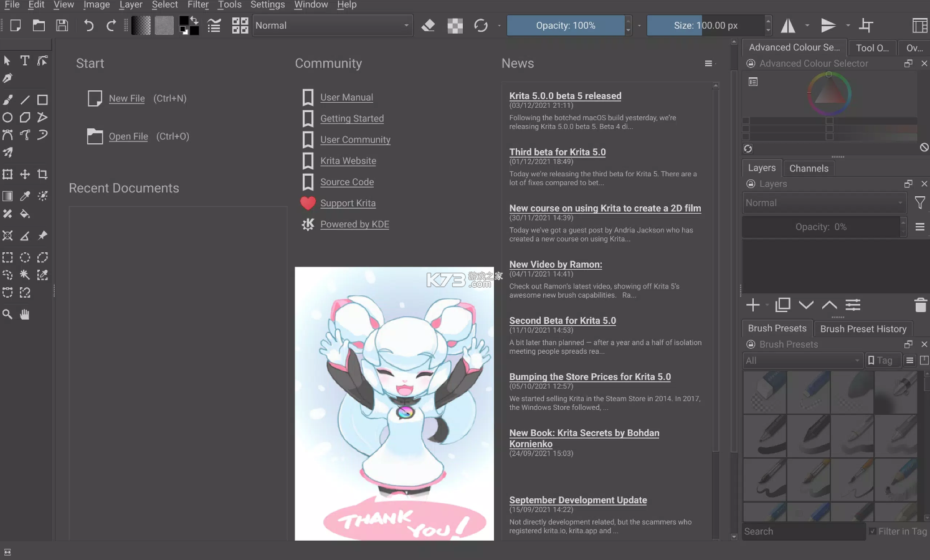The width and height of the screenshot is (930, 560).
Task: Open the Source Code link
Action: tap(347, 182)
